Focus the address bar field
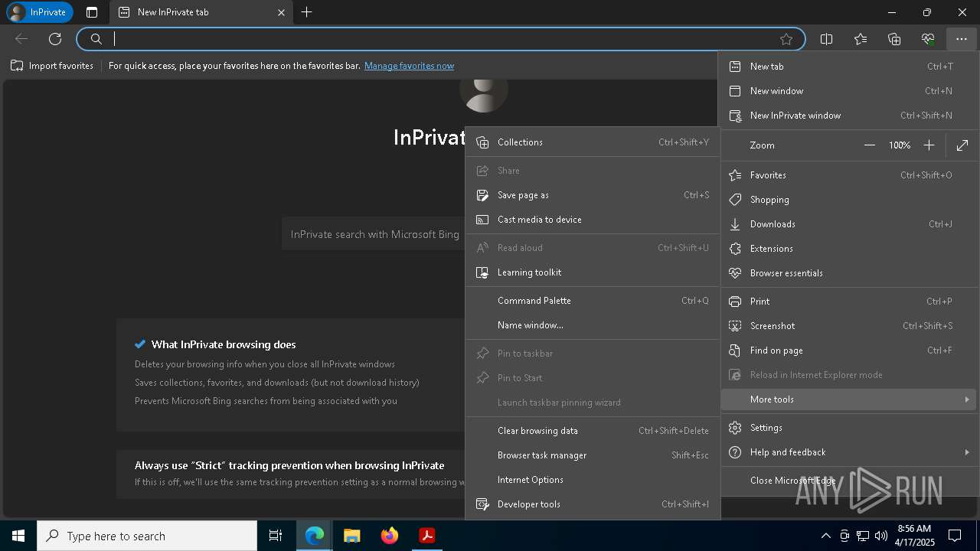 [x=441, y=39]
